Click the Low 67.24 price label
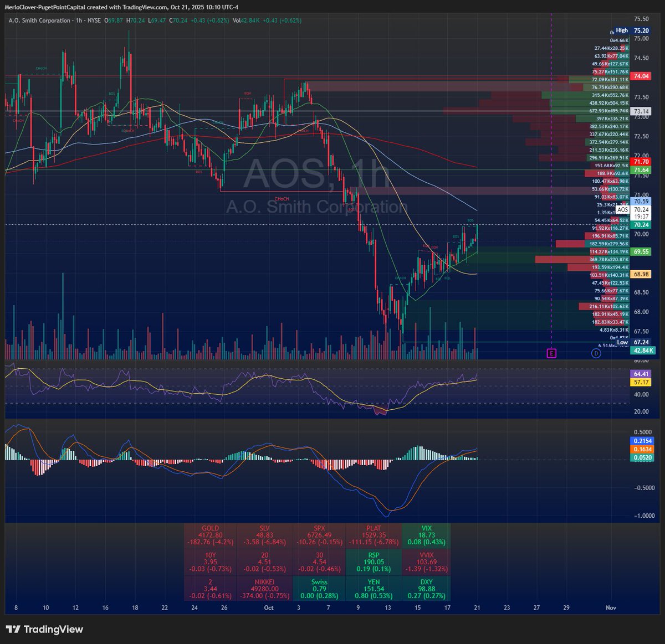This screenshot has height=644, width=665. tap(632, 342)
